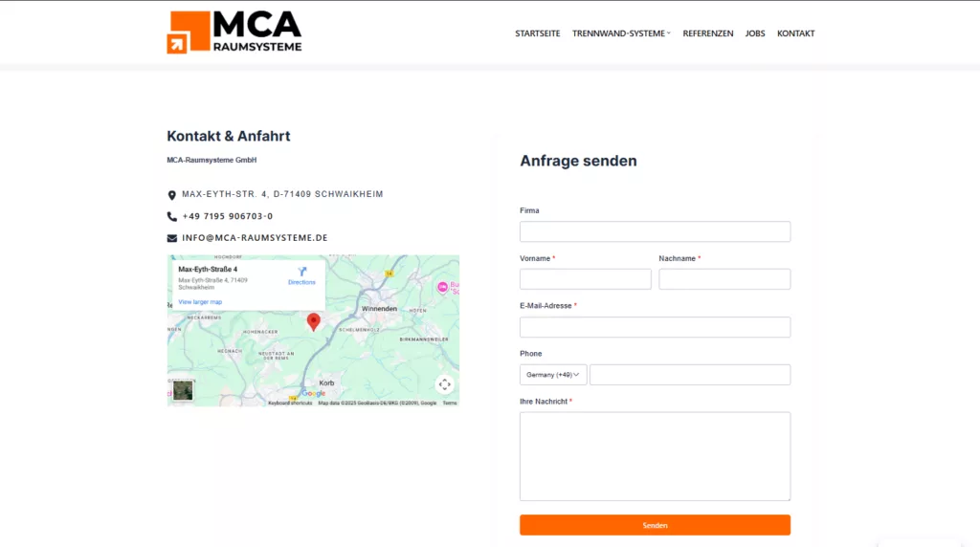Focus the Vorname input field
The height and width of the screenshot is (547, 980).
tap(585, 279)
